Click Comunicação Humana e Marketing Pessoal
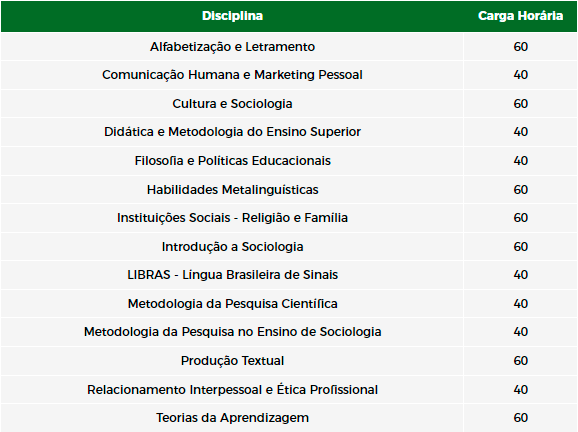 [x=232, y=75]
